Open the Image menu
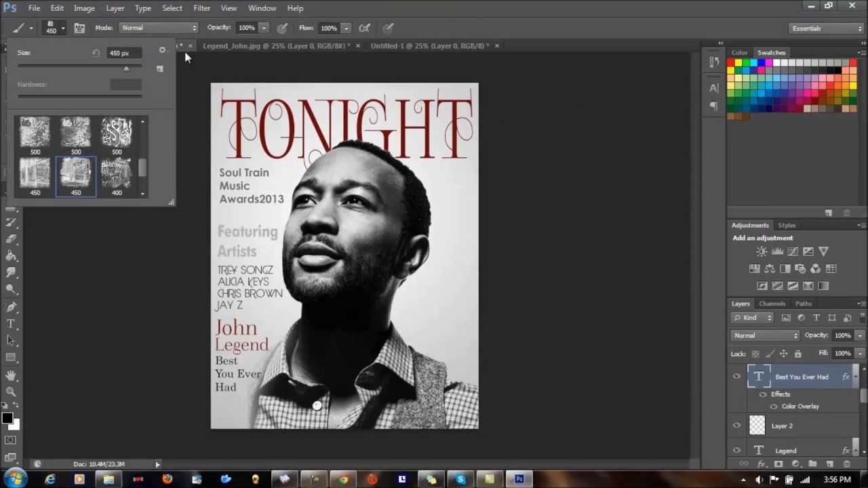Screen dimensions: 868x488 tap(84, 8)
